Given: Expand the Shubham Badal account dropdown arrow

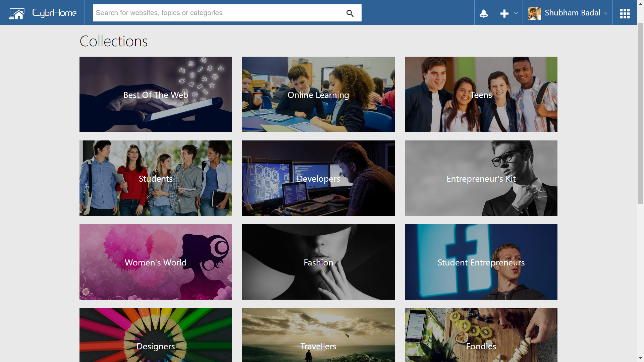Looking at the screenshot, I should pos(605,13).
